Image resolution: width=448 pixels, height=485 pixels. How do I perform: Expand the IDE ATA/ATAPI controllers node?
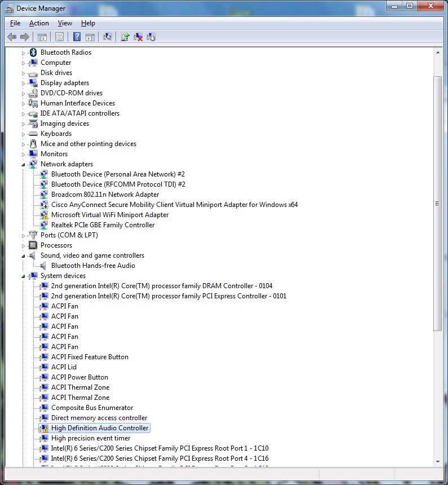click(23, 114)
